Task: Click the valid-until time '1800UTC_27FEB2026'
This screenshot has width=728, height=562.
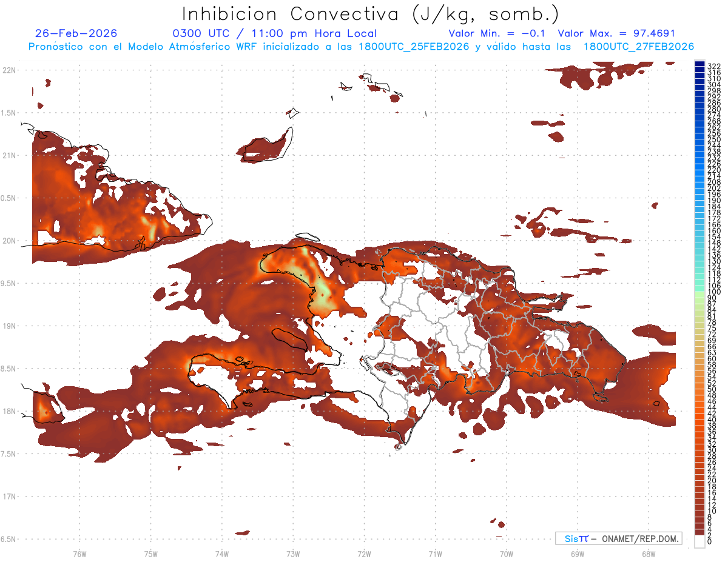Action: coord(639,46)
